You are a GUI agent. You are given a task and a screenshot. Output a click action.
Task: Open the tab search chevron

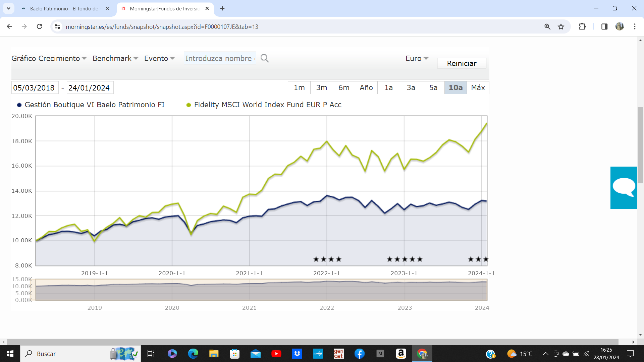pyautogui.click(x=8, y=8)
